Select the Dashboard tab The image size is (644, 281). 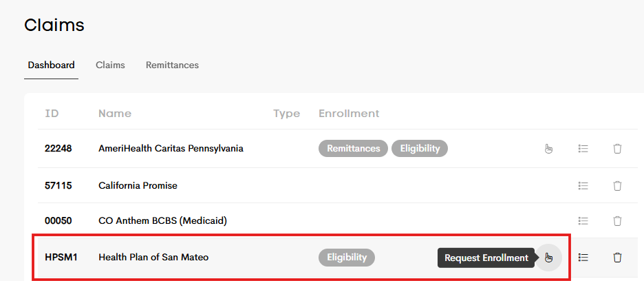52,65
